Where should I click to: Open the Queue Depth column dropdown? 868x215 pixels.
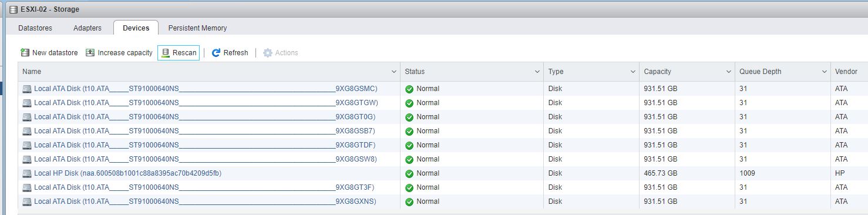(824, 72)
